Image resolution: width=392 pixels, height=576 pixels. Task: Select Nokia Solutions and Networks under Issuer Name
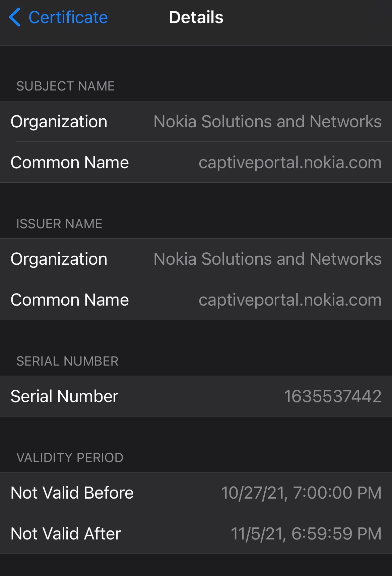tap(267, 259)
